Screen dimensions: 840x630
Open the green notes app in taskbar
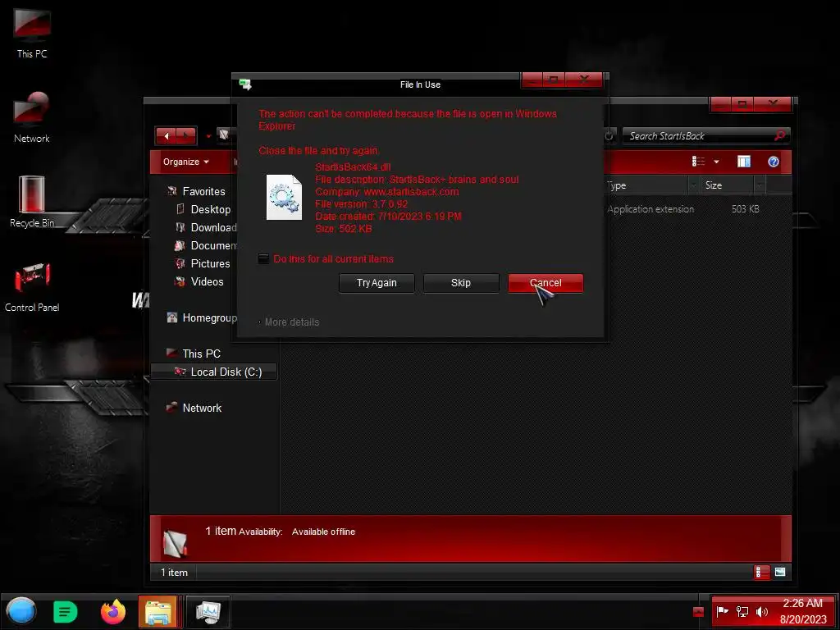pos(66,612)
